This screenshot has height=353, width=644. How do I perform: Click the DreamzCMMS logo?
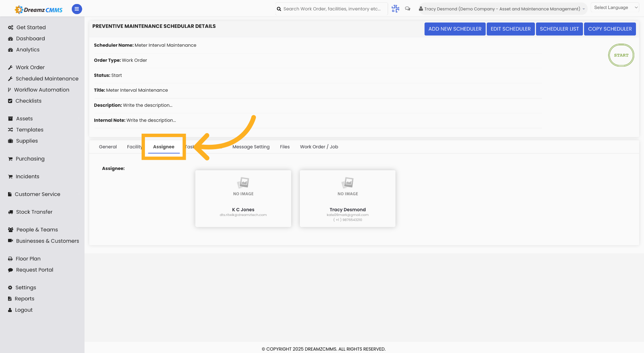[x=39, y=9]
